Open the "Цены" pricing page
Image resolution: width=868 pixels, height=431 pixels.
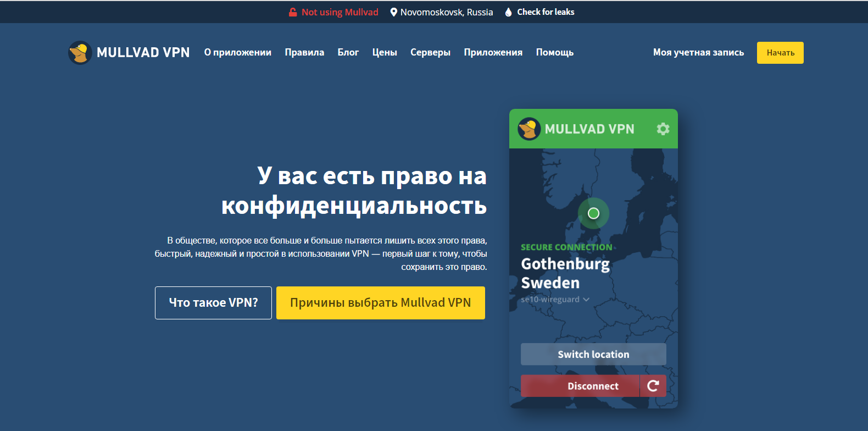[x=385, y=52]
